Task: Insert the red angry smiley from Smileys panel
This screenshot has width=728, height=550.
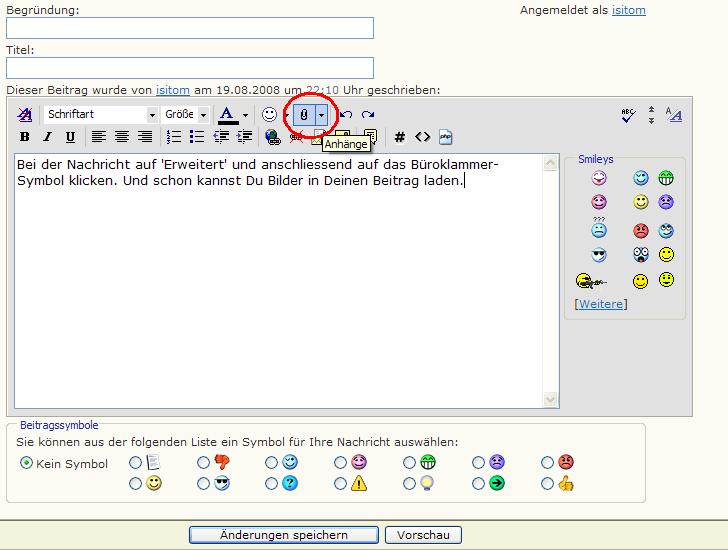Action: tap(641, 230)
